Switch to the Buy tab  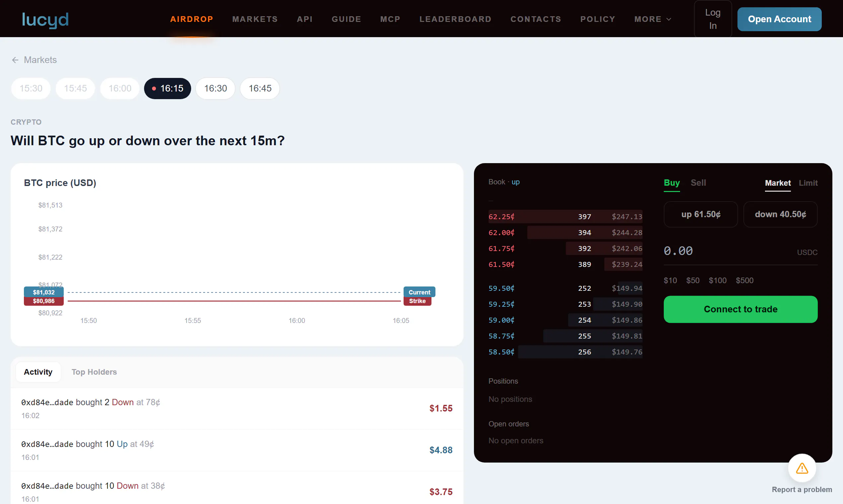click(x=672, y=183)
